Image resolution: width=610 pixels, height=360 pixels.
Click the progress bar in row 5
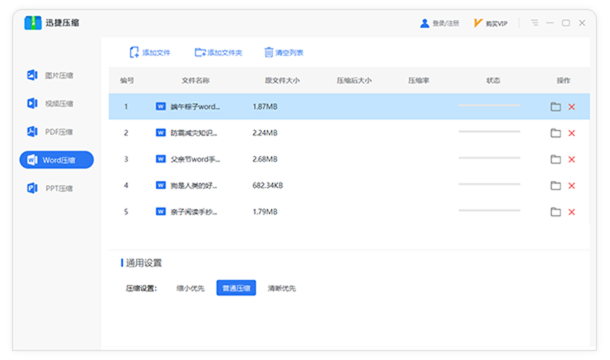[489, 210]
